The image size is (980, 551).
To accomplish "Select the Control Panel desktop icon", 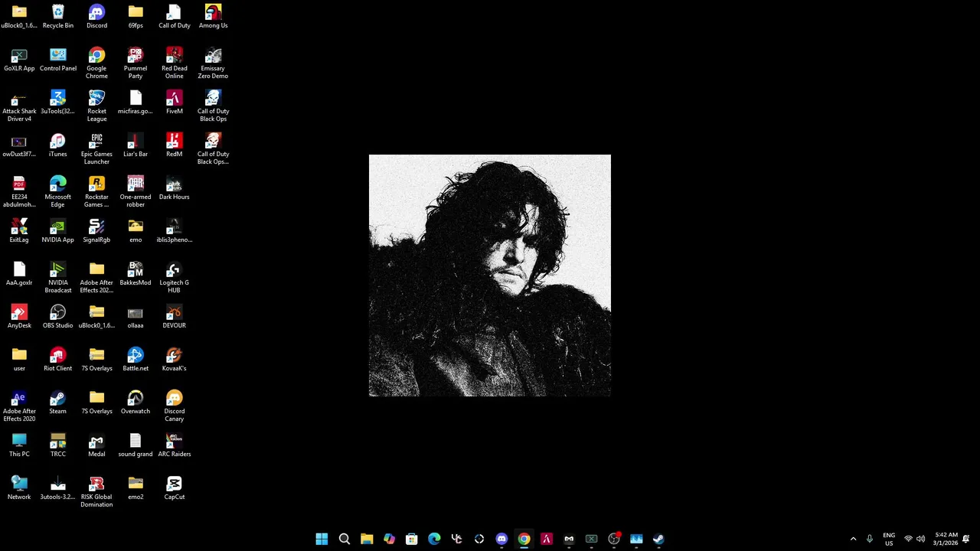I will [x=58, y=60].
